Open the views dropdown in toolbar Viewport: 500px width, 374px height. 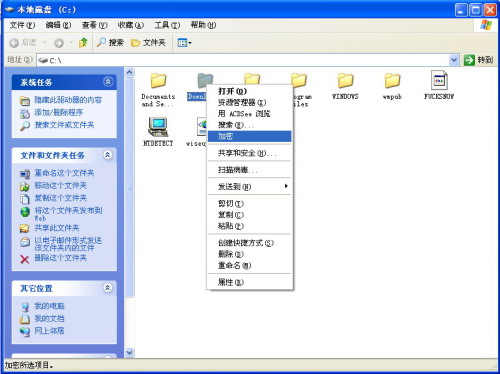click(184, 43)
